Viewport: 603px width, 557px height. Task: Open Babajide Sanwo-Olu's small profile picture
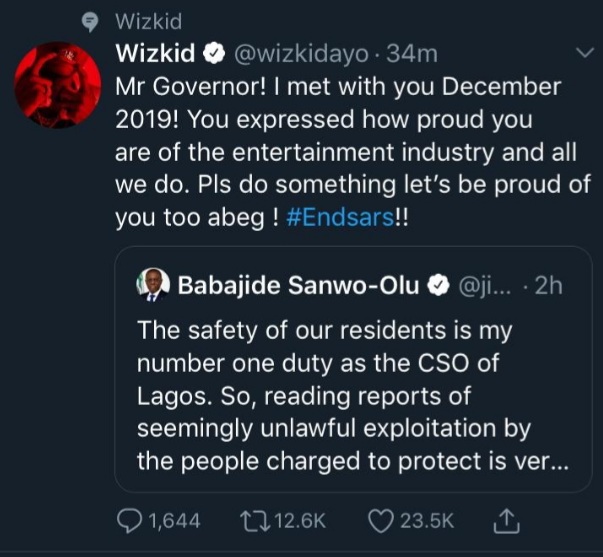click(153, 285)
